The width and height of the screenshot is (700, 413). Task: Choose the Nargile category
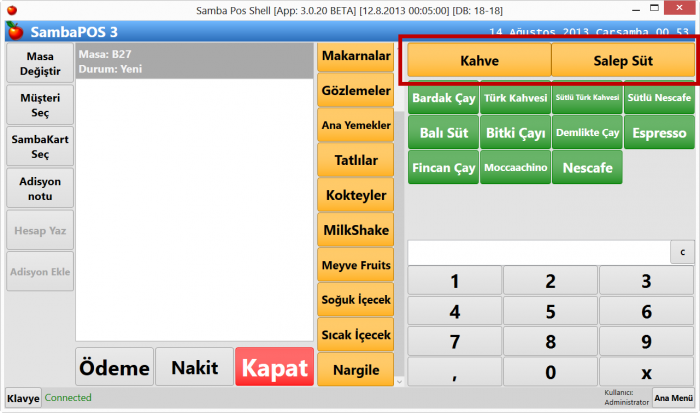pyautogui.click(x=354, y=369)
